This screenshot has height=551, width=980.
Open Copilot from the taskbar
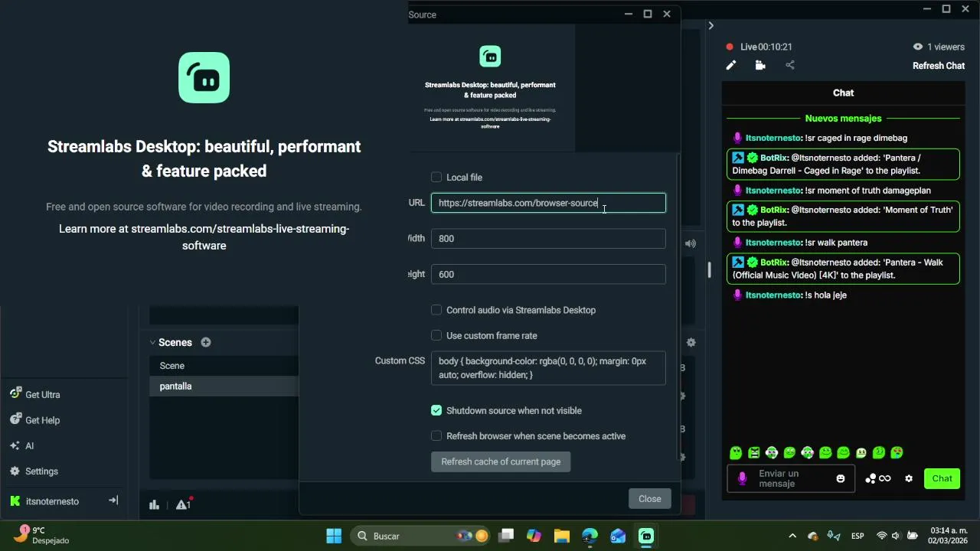tap(534, 536)
